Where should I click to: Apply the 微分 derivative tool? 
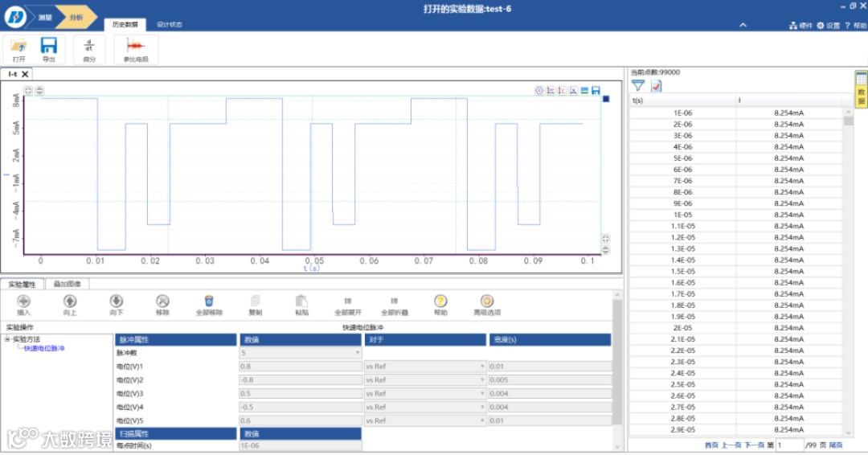[89, 46]
